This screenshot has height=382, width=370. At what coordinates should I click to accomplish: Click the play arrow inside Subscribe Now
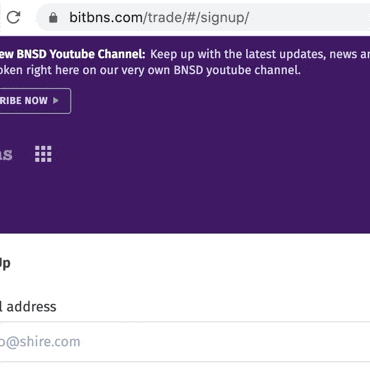tap(56, 100)
